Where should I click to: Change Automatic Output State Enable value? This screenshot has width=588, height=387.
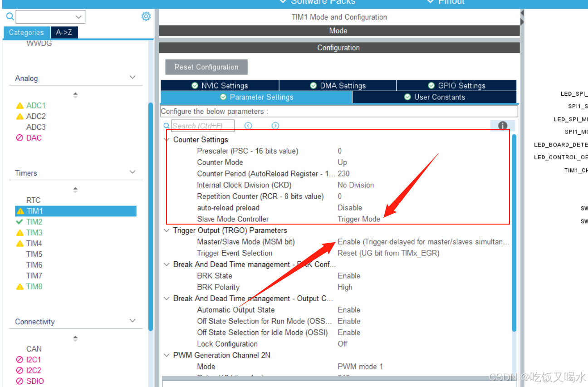click(349, 310)
